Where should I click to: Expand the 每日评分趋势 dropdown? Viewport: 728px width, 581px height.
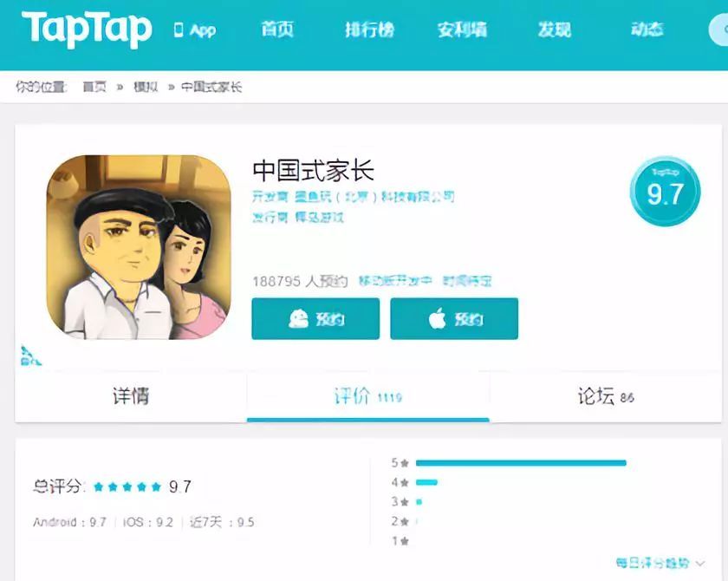[660, 563]
